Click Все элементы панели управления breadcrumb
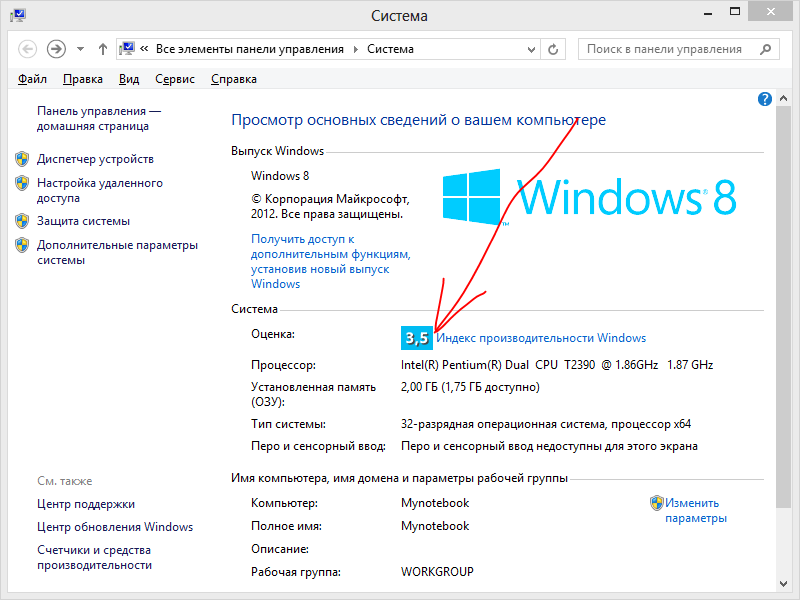The height and width of the screenshot is (600, 800). (250, 49)
